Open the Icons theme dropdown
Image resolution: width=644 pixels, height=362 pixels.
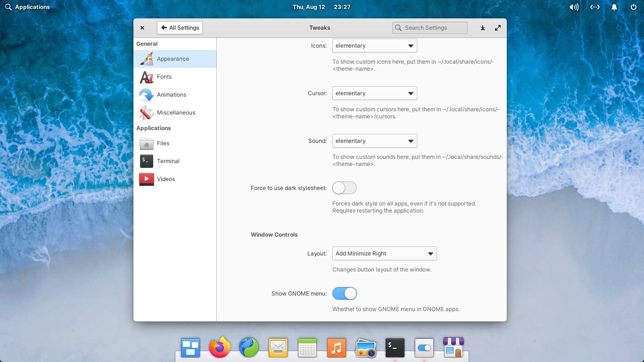374,45
